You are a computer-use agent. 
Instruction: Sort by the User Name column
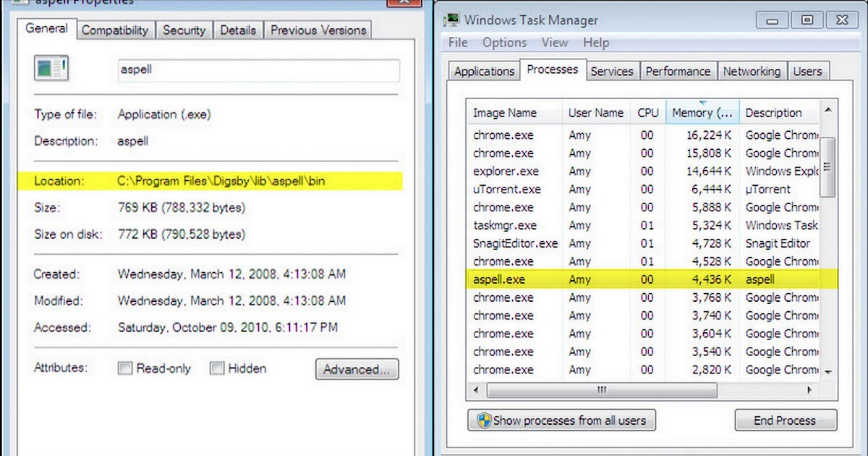click(x=596, y=113)
